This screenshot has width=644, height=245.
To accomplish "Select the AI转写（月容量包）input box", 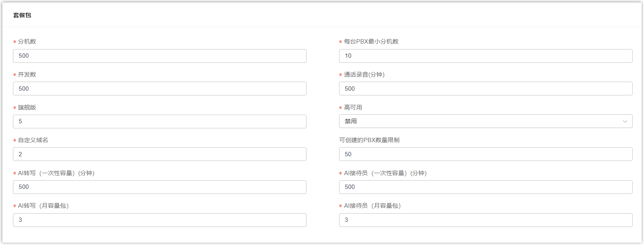I will coord(160,220).
